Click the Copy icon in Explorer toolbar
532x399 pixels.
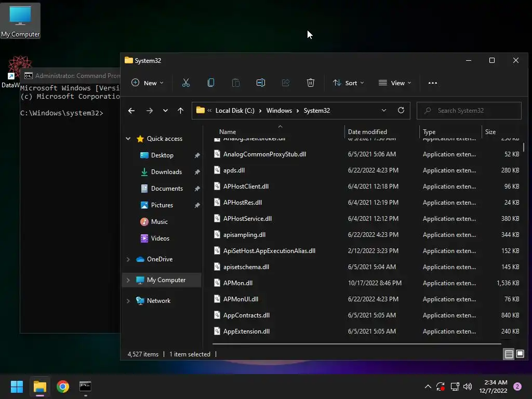point(211,83)
